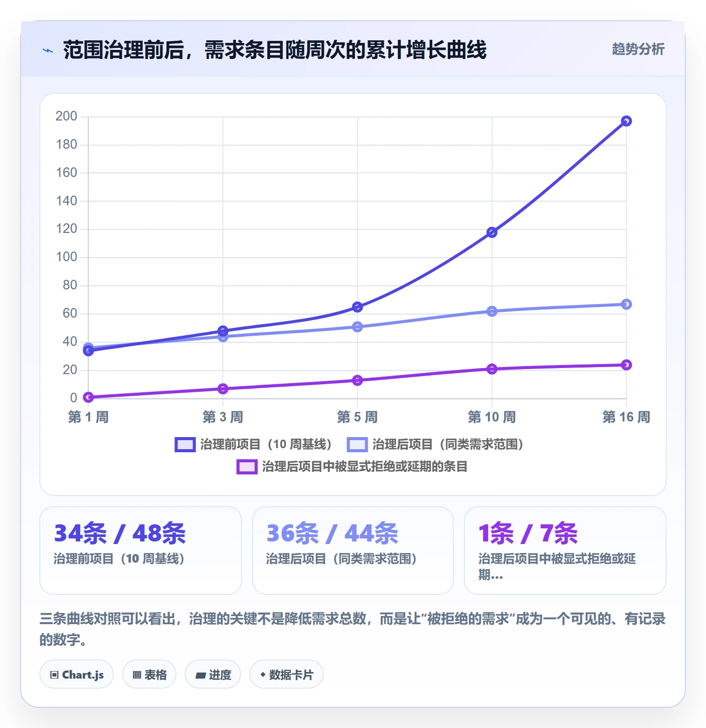This screenshot has height=728, width=706.
Task: Click the 治理前项目 data point at 第 10 周
Action: pyautogui.click(x=492, y=232)
